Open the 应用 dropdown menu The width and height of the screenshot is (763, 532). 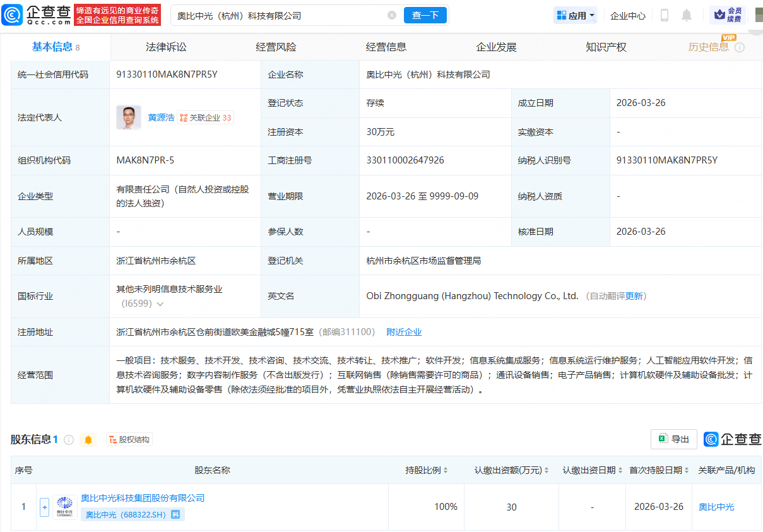575,15
